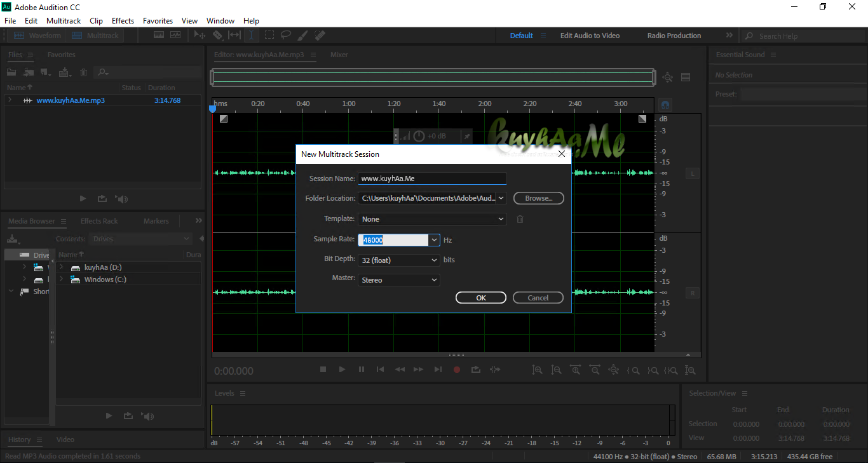Click the HUD volume knob +0 dB
The image size is (868, 463).
[x=419, y=136]
